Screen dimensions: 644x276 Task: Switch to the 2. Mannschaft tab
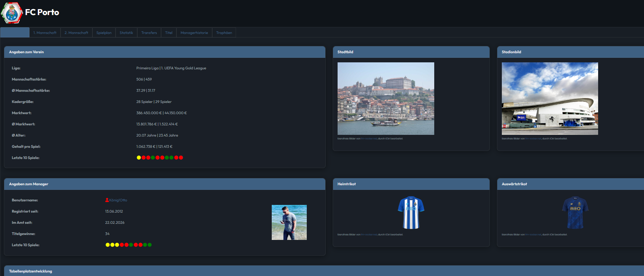(76, 33)
